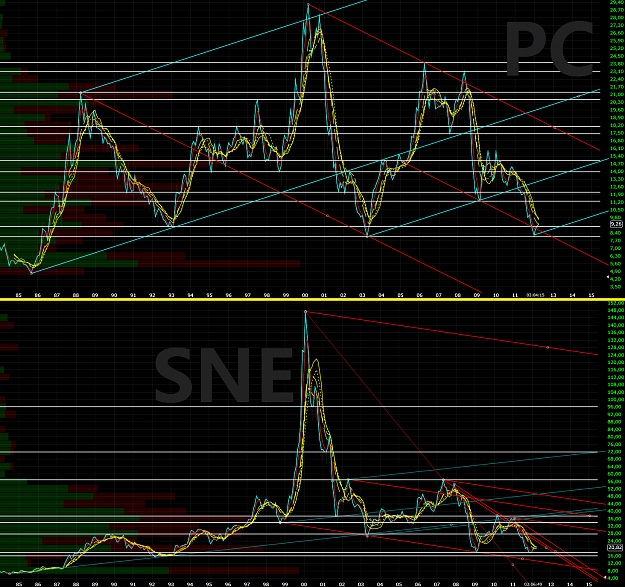
Task: Click the 9,28 current price tag on PC chart
Action: click(616, 224)
